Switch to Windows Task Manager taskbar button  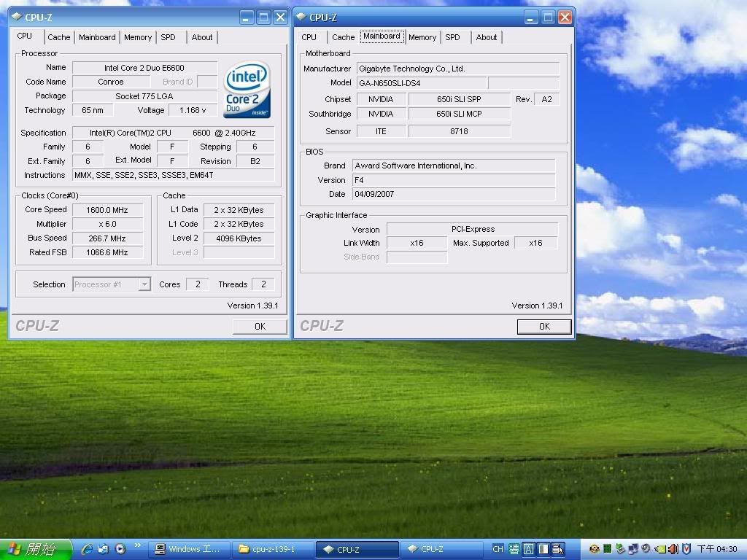(188, 549)
